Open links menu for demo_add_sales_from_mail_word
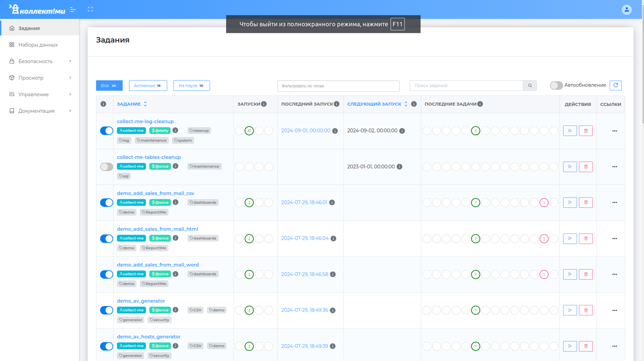Screen dimensions: 644x361 tap(615, 275)
